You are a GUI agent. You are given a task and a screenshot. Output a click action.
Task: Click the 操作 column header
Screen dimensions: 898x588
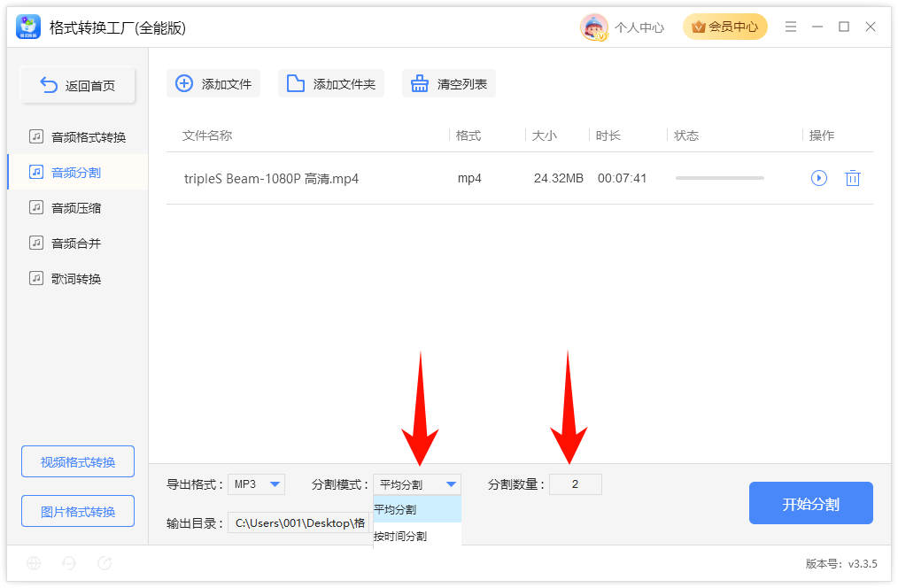coord(821,135)
